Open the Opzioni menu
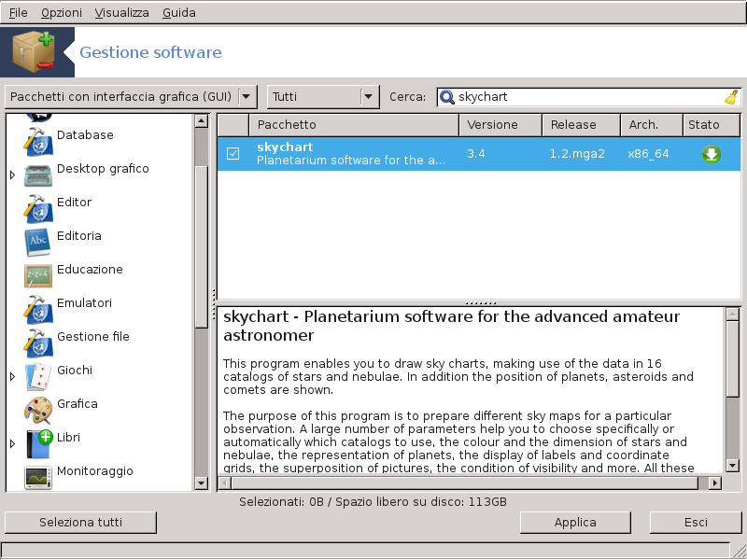Screen dimensions: 747x560 (x=61, y=13)
